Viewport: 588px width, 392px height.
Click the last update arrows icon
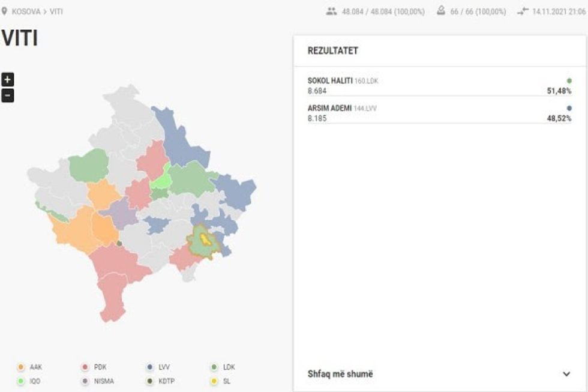523,11
